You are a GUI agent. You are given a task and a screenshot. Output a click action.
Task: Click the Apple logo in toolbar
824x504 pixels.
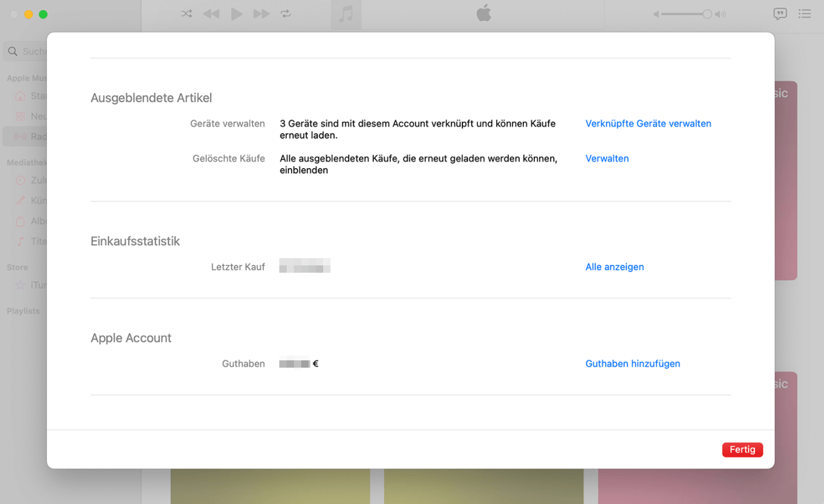(x=484, y=13)
